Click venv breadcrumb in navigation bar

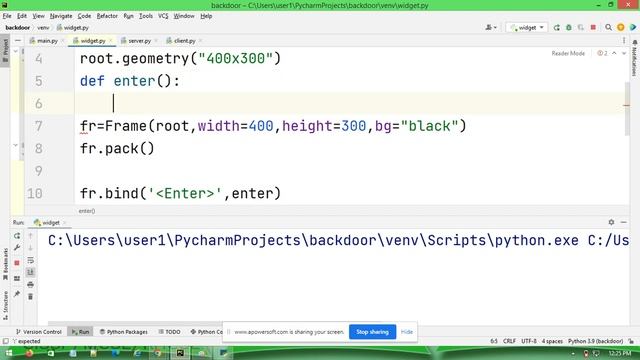(x=43, y=28)
